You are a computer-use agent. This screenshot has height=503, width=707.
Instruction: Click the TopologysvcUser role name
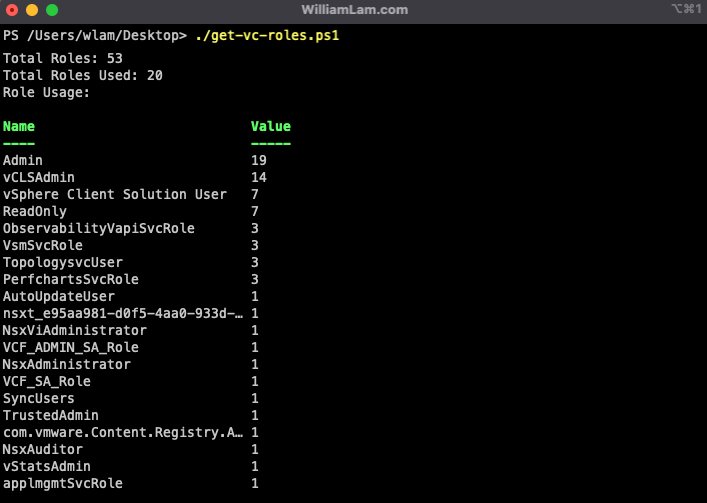point(63,262)
